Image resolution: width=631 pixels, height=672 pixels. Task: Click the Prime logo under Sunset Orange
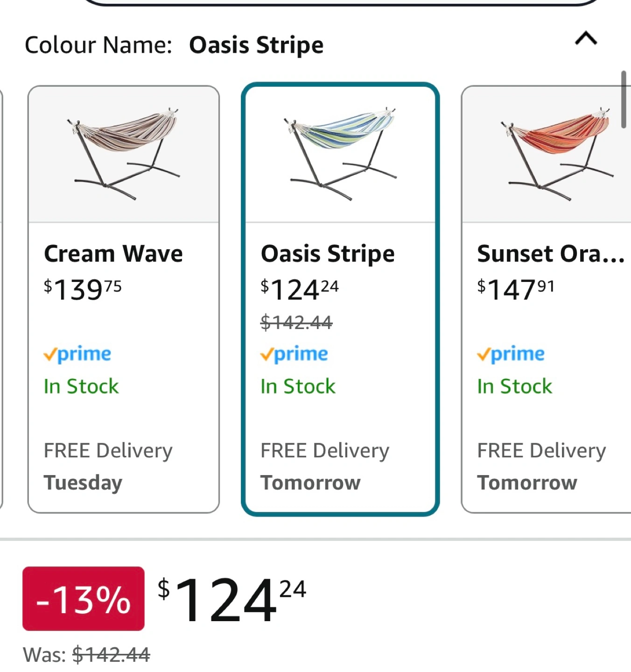[511, 354]
